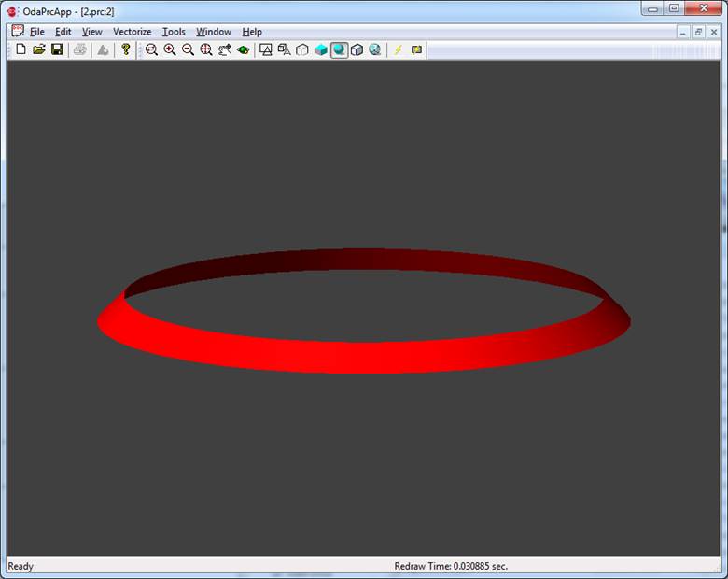The image size is (728, 579).
Task: Expand the Tools menu
Action: point(174,32)
